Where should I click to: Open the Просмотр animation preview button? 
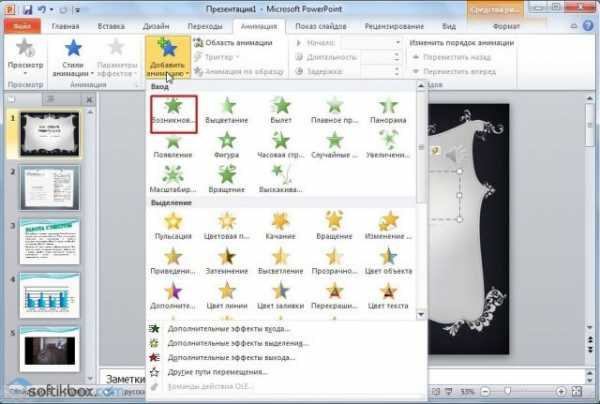pyautogui.click(x=25, y=57)
